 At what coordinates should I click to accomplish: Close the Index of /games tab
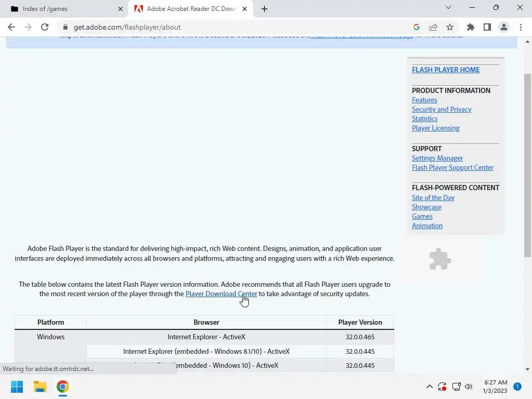(x=121, y=9)
